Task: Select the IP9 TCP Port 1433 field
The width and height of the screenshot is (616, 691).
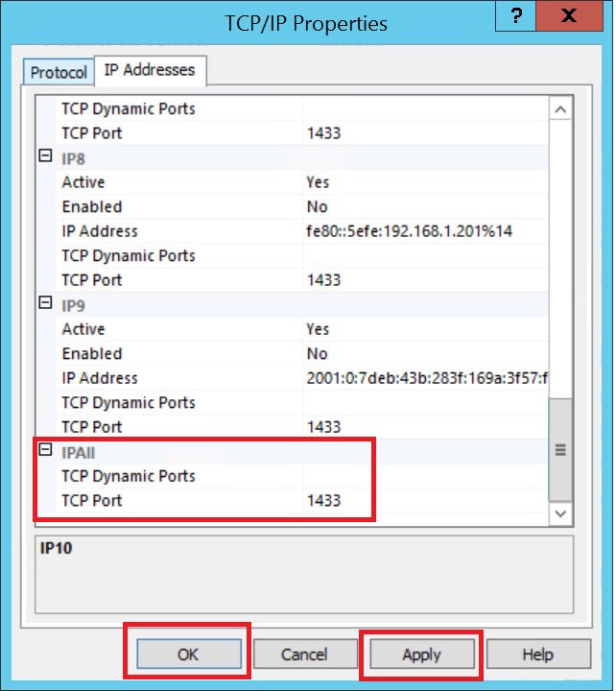Action: [426, 427]
